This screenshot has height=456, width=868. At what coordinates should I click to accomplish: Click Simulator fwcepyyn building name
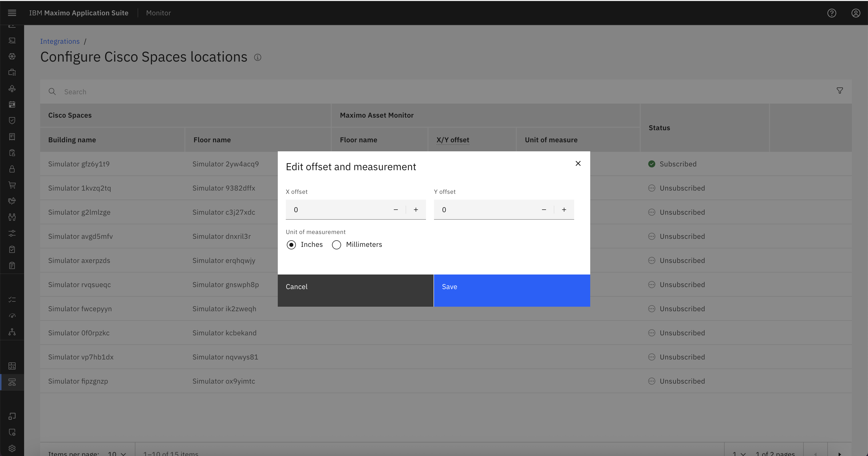click(x=80, y=309)
